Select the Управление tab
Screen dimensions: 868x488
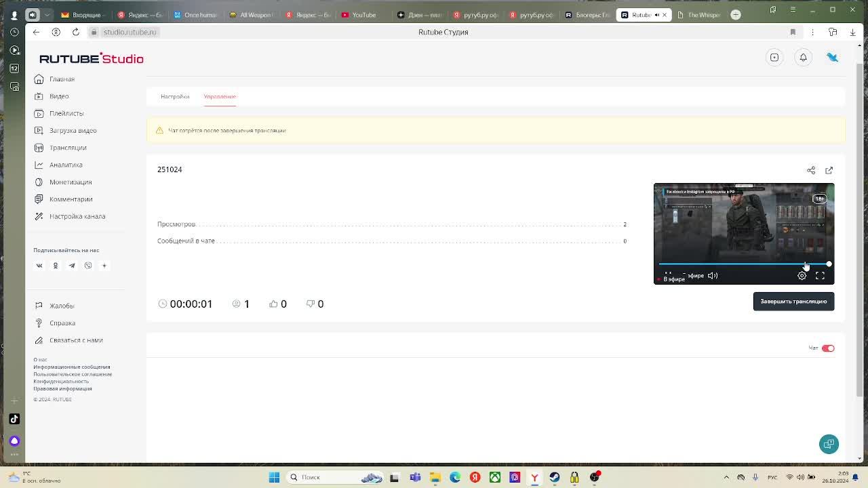(x=220, y=96)
